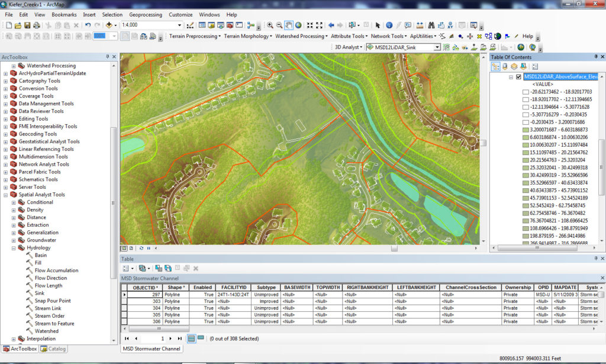
Task: Select row 297 using its row selector
Action: pyautogui.click(x=124, y=294)
